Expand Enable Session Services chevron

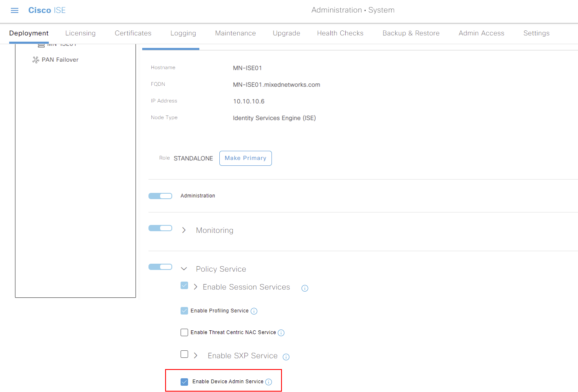(x=196, y=287)
